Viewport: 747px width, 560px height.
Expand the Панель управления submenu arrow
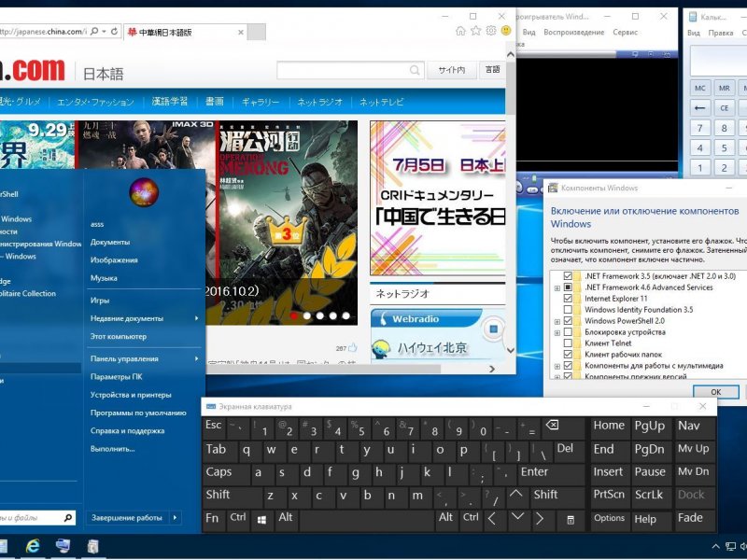196,358
